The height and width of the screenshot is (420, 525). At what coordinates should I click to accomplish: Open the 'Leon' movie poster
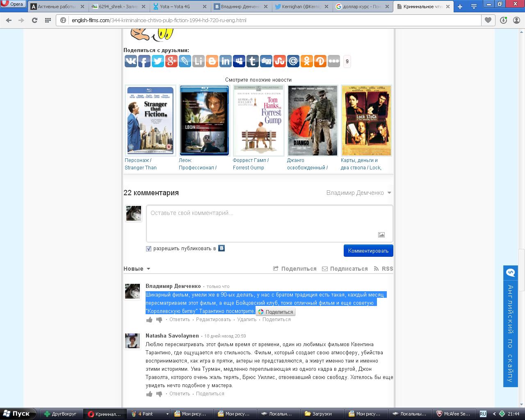[x=204, y=121]
